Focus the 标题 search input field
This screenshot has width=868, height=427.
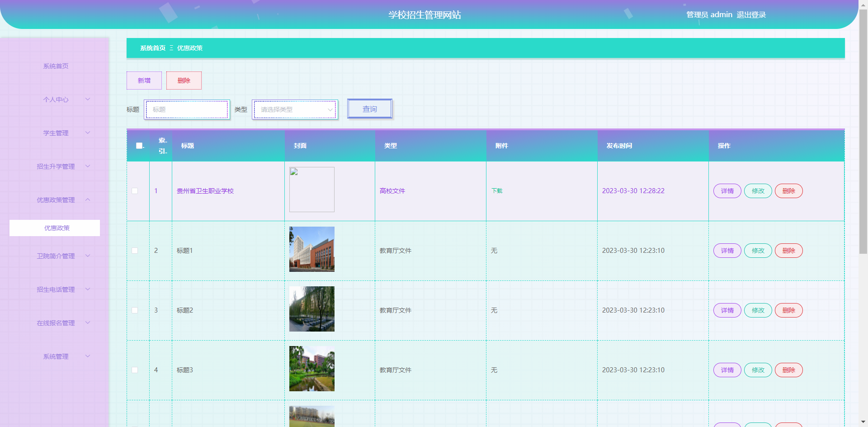(187, 109)
